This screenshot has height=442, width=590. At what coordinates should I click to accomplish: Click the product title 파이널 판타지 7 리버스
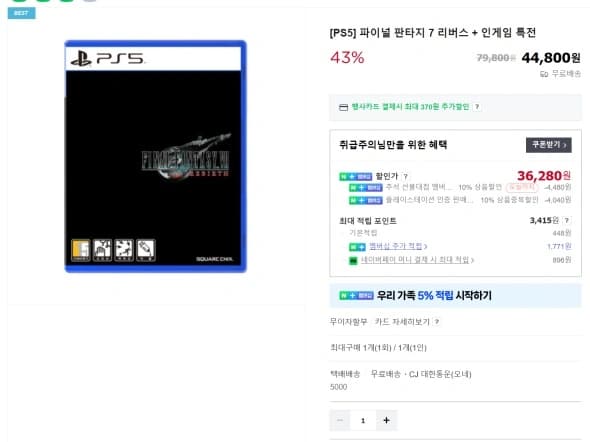click(433, 33)
